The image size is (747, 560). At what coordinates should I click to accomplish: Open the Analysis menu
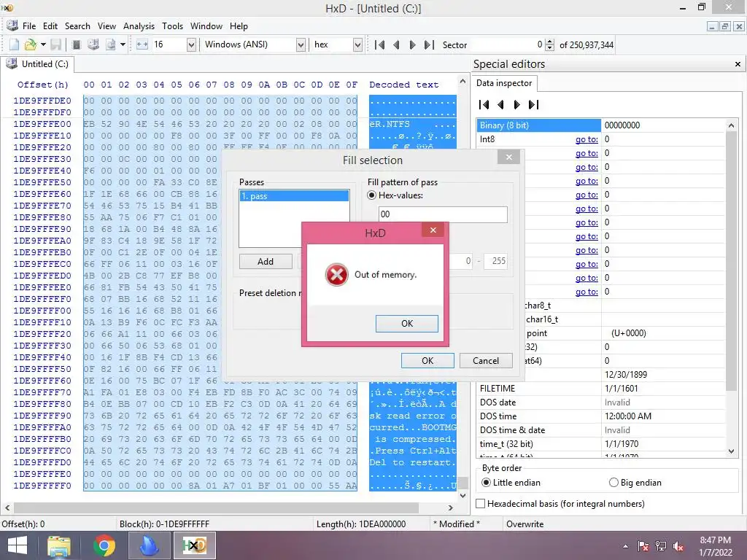(x=139, y=26)
